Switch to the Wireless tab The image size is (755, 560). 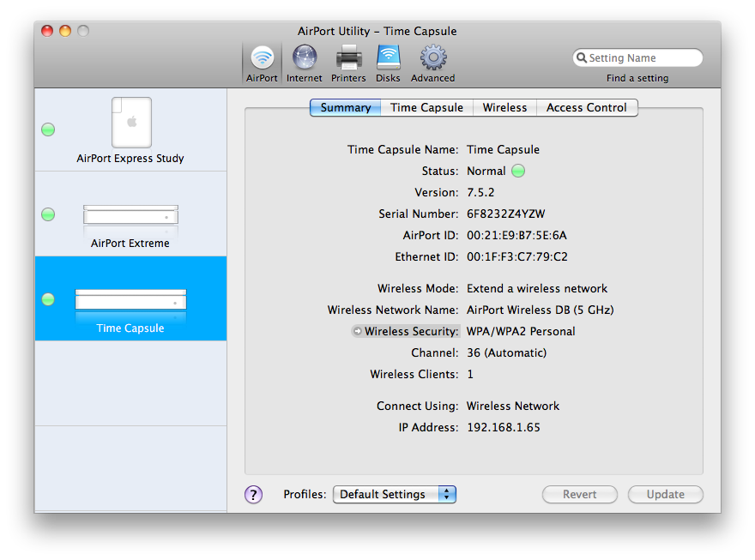(x=504, y=107)
